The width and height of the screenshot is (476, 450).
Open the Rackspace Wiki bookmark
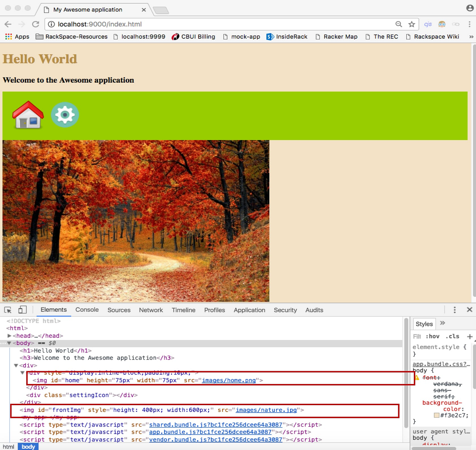pyautogui.click(x=432, y=37)
